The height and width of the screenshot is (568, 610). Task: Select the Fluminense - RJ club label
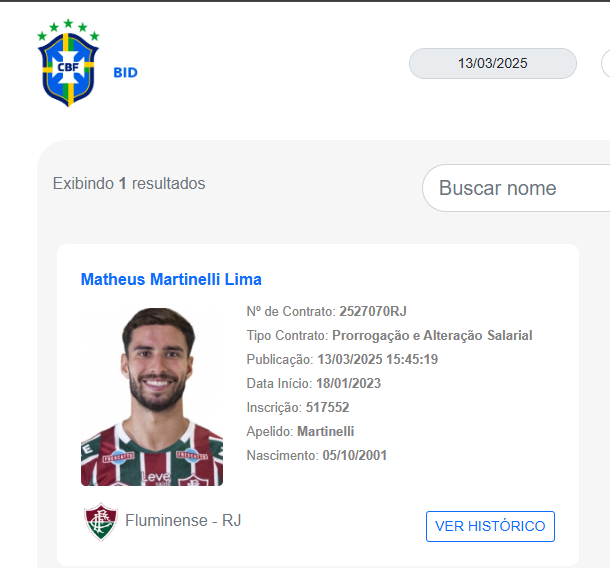click(183, 521)
